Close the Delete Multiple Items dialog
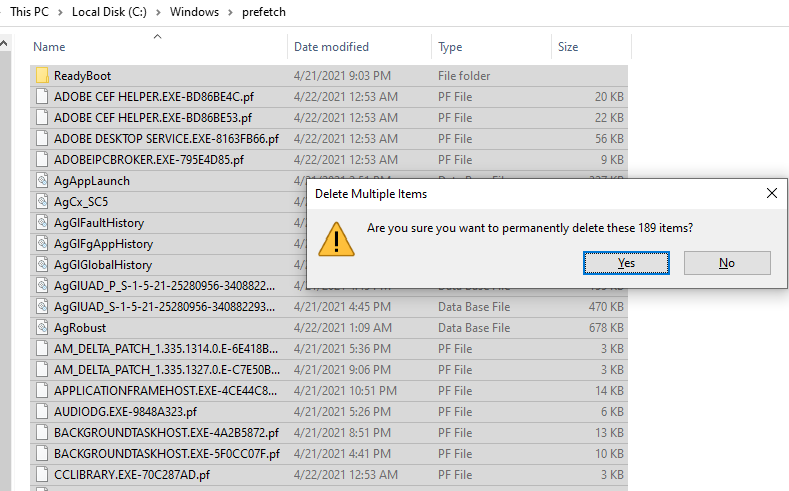Viewport: 789px width, 491px height. click(x=771, y=193)
